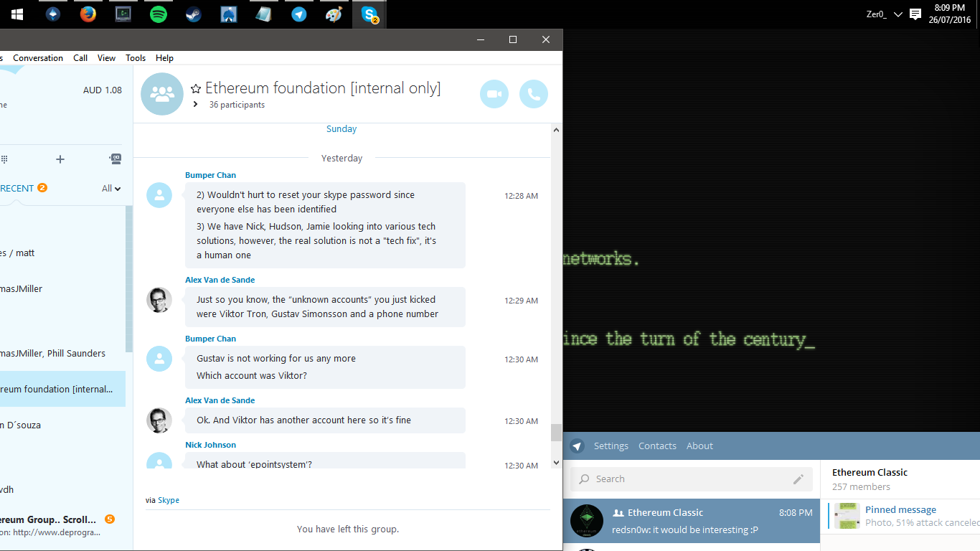The image size is (980, 551).
Task: Open the 'n D´souza' conversation
Action: point(62,425)
